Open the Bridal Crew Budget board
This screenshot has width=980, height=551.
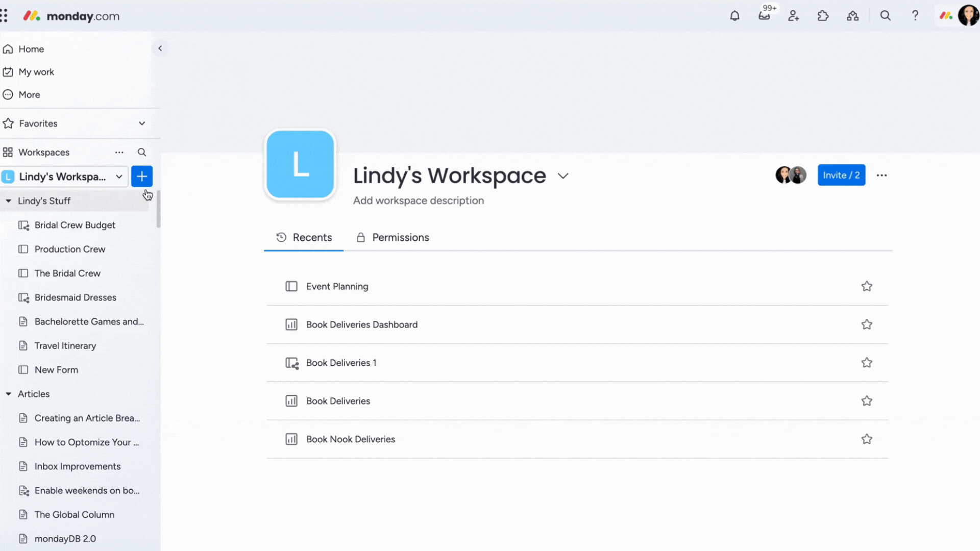click(x=75, y=225)
